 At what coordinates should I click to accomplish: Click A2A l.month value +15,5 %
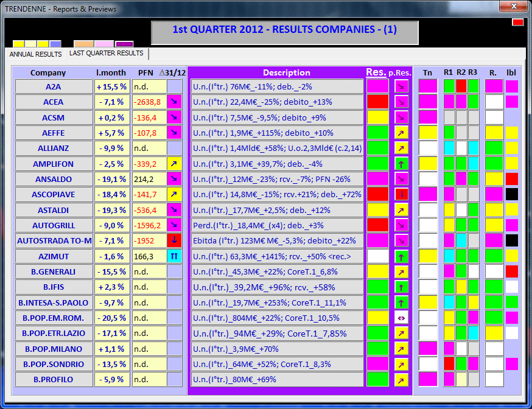(x=111, y=86)
